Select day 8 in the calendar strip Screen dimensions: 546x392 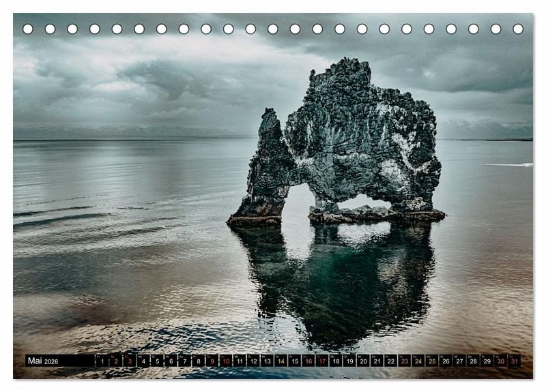[199, 361]
